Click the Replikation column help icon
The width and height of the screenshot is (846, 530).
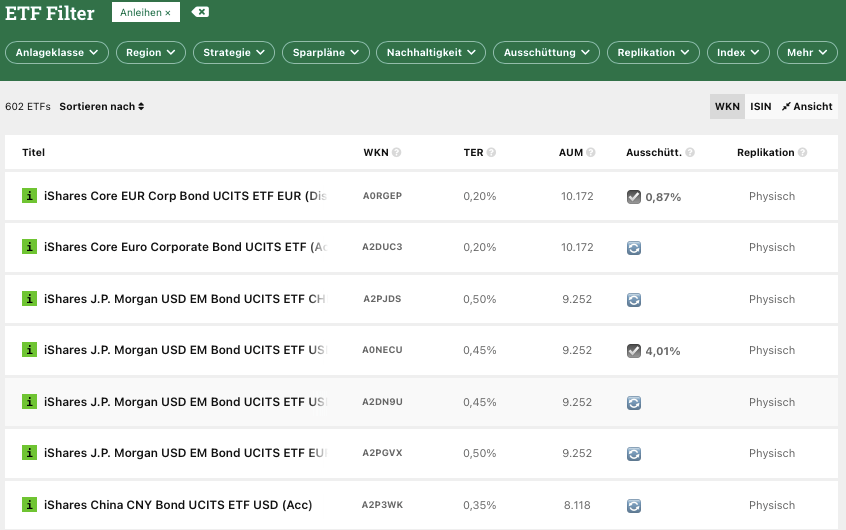(802, 153)
